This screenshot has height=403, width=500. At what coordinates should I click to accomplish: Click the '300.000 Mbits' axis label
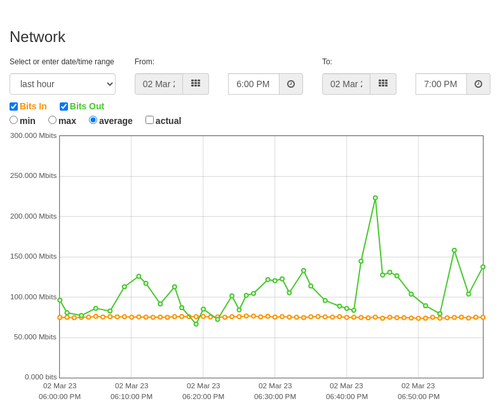point(33,136)
